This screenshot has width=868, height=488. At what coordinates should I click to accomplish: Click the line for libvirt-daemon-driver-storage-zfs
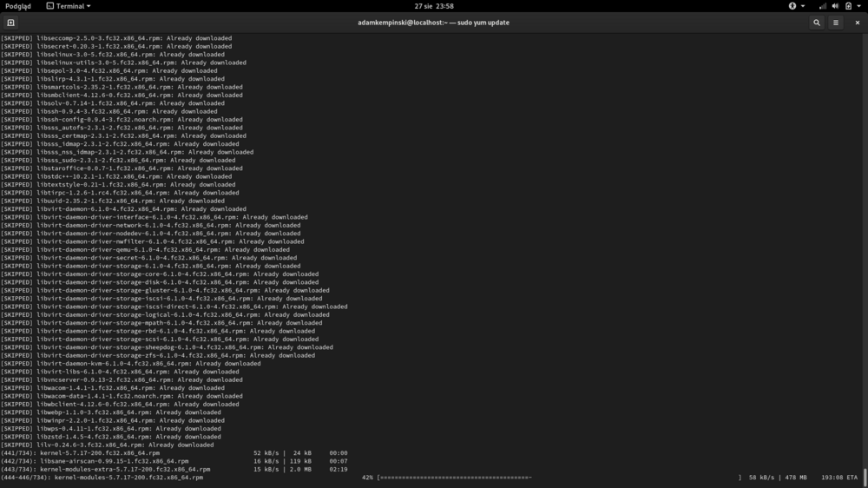click(x=158, y=355)
